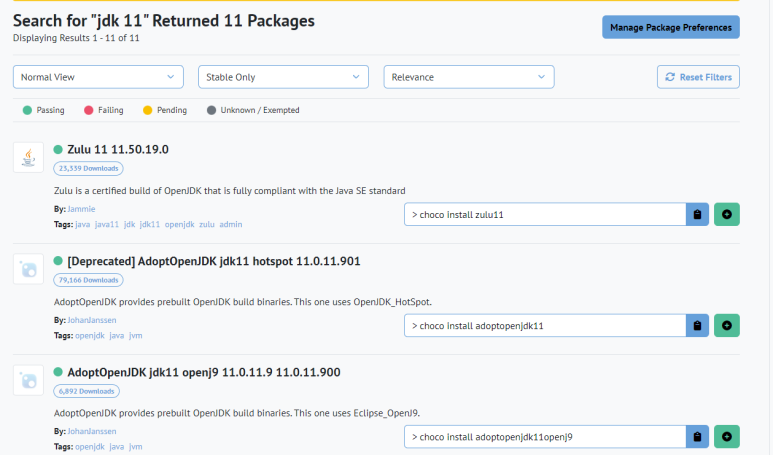Copy adoptopenjdk11 command with clipboard icon

click(x=697, y=325)
